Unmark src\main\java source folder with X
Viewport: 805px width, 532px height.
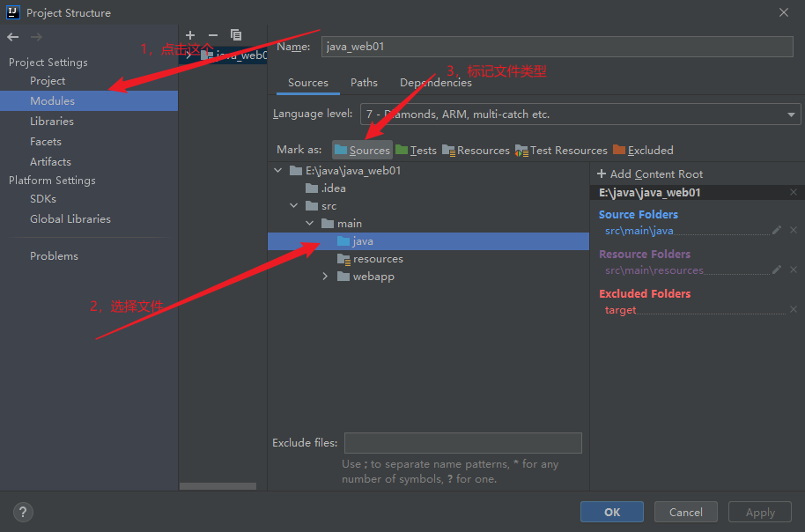click(794, 230)
